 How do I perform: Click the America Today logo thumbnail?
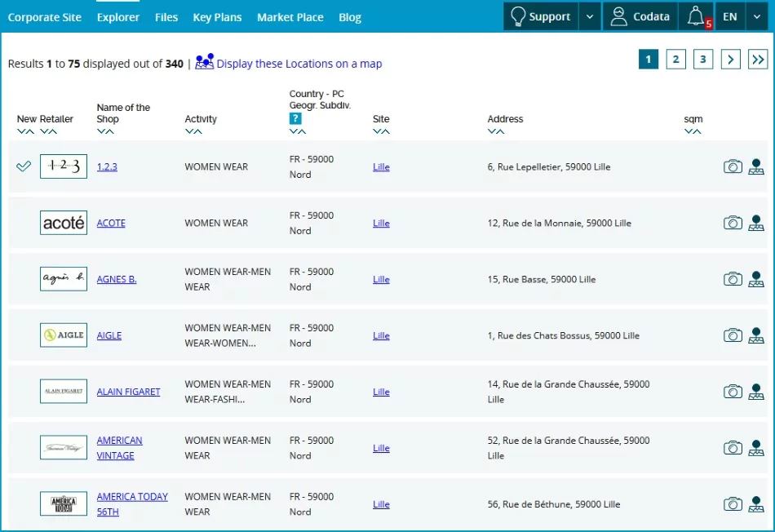[64, 503]
